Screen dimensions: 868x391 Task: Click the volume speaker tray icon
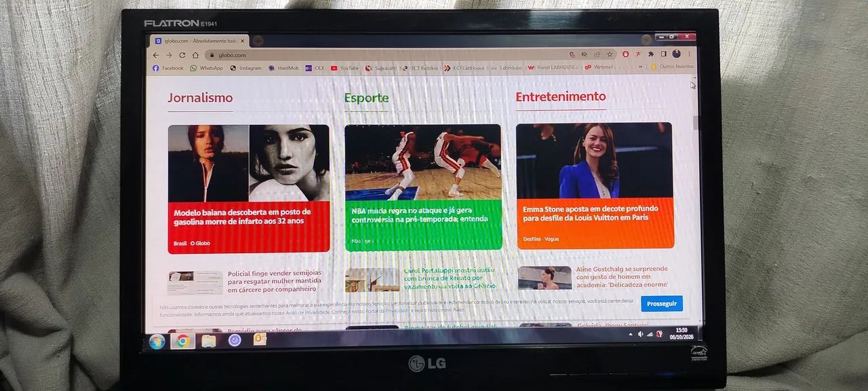(x=640, y=334)
